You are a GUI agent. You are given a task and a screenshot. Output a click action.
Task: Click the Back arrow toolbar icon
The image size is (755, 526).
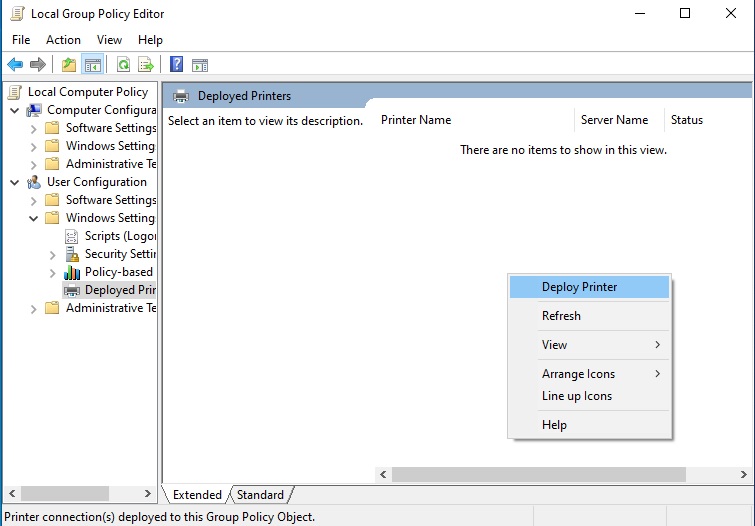click(x=15, y=65)
